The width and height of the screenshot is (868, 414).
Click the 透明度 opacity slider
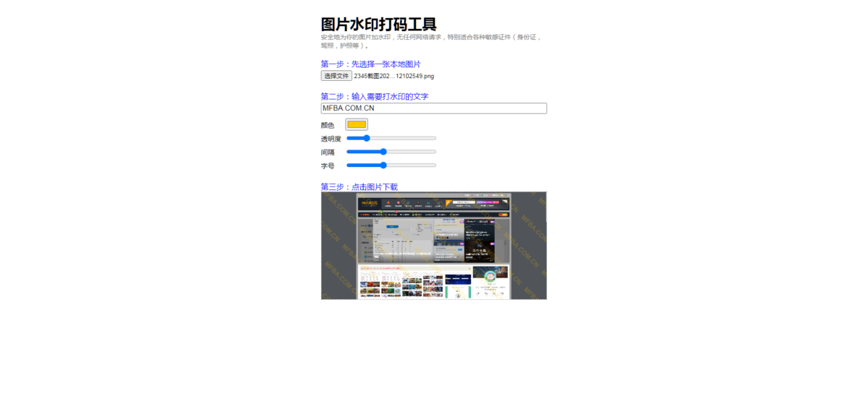pos(391,138)
